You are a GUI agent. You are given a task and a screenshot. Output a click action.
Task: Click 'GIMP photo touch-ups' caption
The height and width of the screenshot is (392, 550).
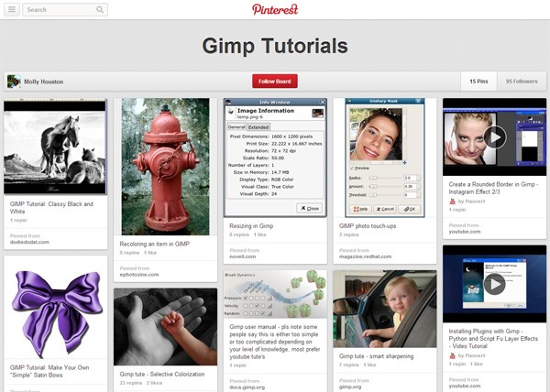point(368,226)
